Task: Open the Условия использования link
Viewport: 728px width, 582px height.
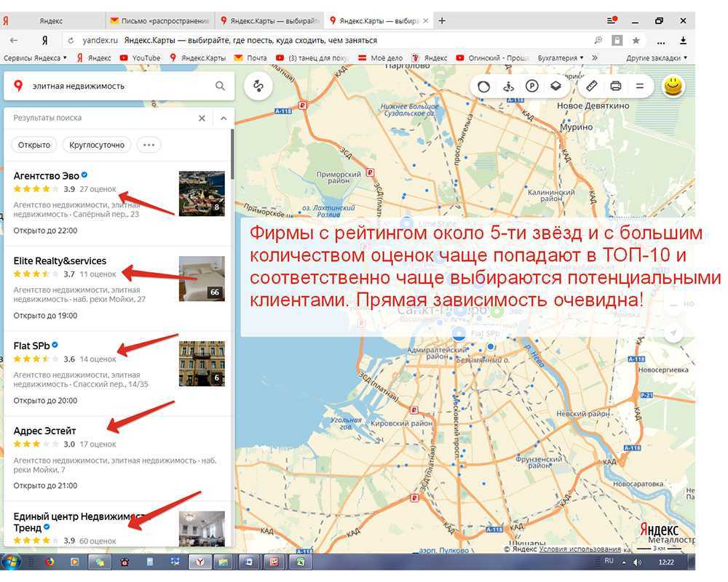Action: (580, 549)
